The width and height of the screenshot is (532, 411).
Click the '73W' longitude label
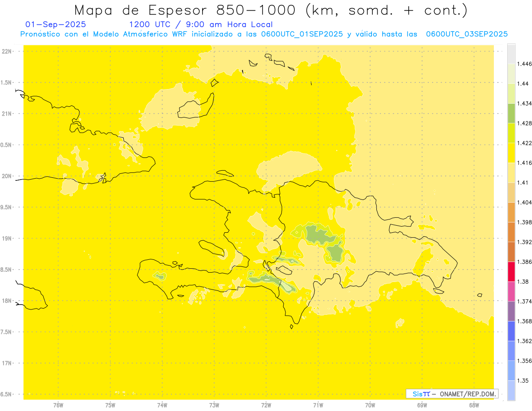(214, 405)
